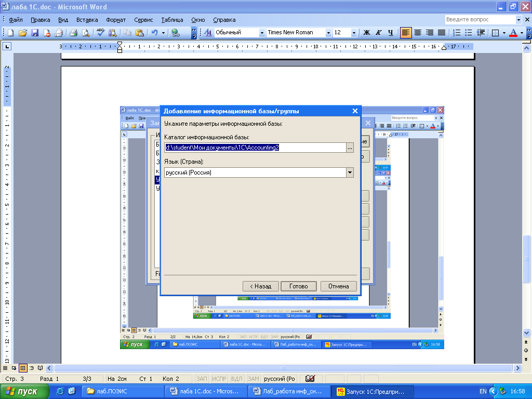Viewport: 532px width, 399px height.
Task: Open the font size dropdown showing 12
Action: tap(354, 33)
